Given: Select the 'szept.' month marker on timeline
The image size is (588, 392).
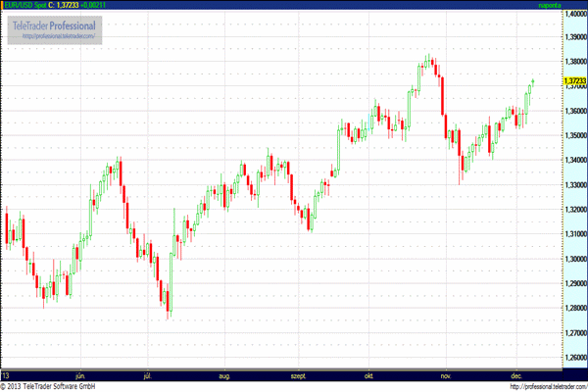Looking at the screenshot, I should pyautogui.click(x=299, y=376).
